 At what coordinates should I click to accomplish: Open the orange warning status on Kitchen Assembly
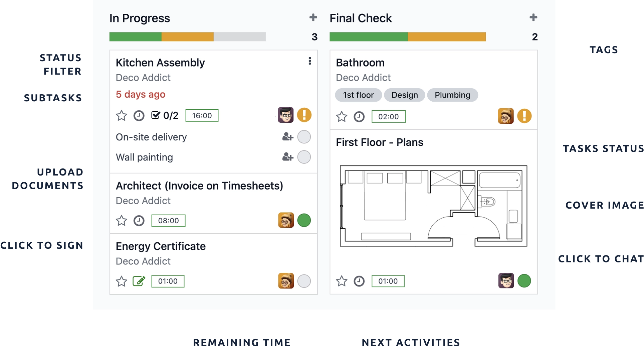304,115
